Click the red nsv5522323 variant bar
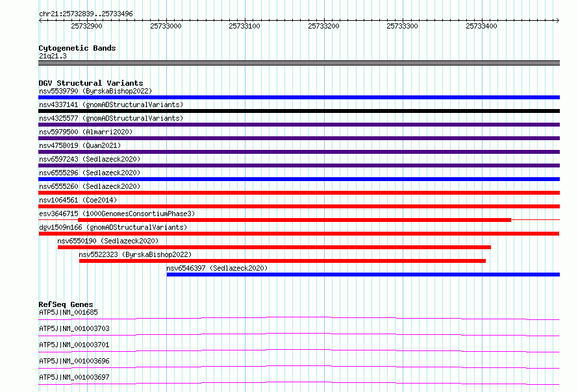Screen dimensions: 578x392 point(283,261)
